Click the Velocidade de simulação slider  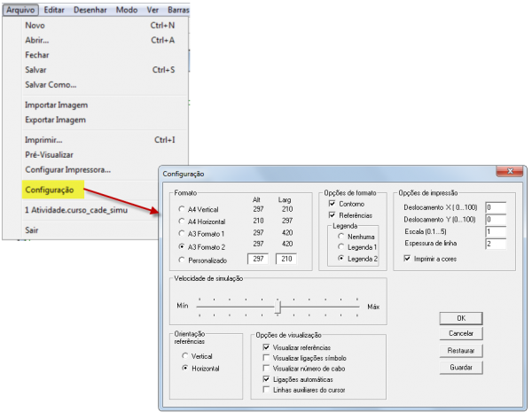point(278,306)
